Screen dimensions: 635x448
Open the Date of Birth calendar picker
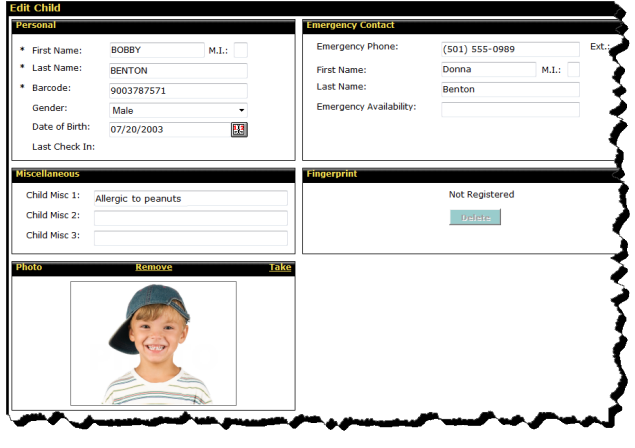(x=238, y=129)
